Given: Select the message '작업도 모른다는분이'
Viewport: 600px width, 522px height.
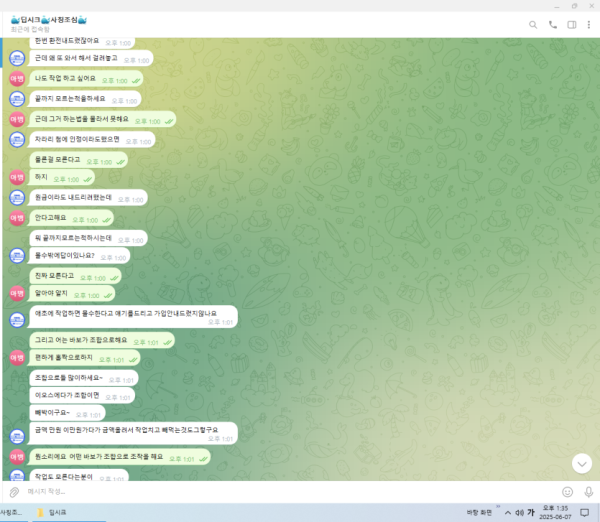Looking at the screenshot, I should 79,475.
